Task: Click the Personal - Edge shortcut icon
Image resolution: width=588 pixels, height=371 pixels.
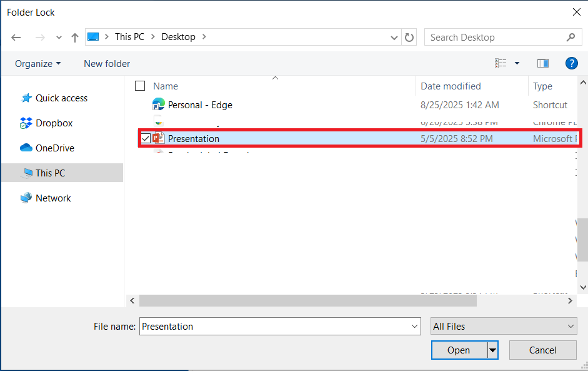Action: (159, 104)
